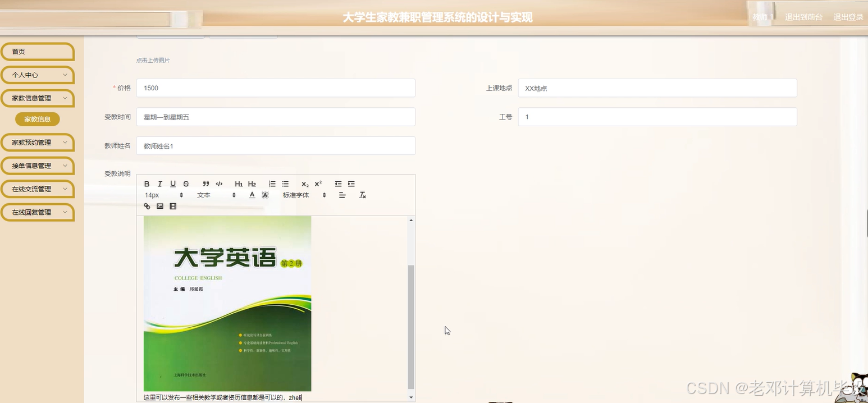Click 退出到前台 in the header
The image size is (868, 403).
click(803, 17)
